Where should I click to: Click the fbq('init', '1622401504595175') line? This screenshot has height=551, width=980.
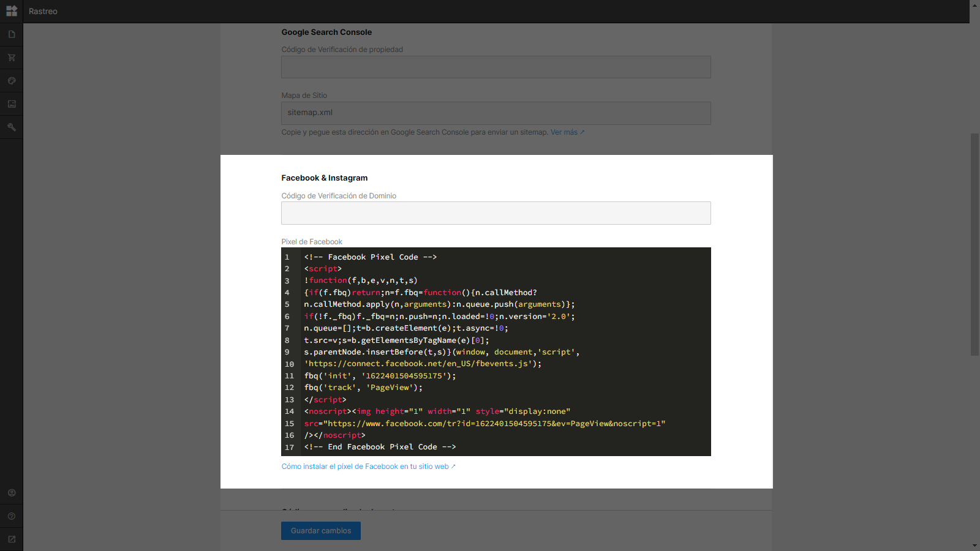(380, 376)
